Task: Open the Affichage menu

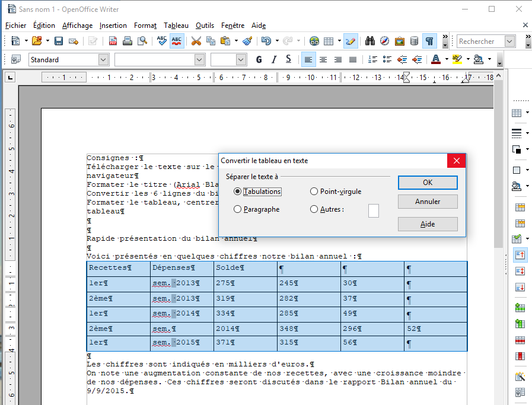Action: 77,25
